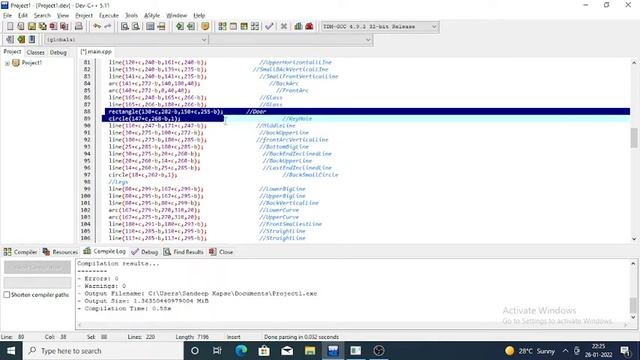Open the Mail app on the taskbar
640x360 pixels.
(287, 351)
